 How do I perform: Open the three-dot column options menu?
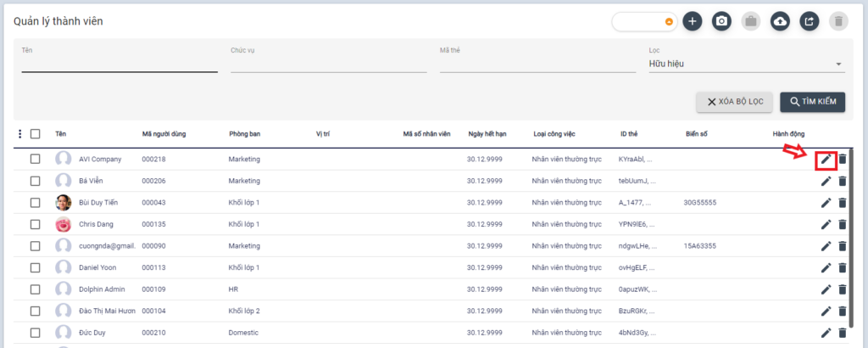point(20,134)
